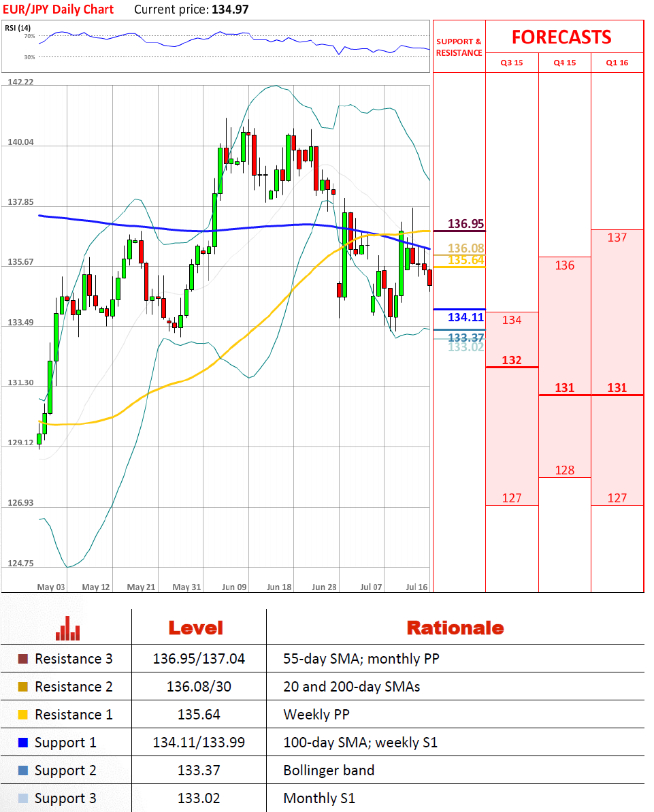Click the RSI 70% level label

(x=29, y=36)
